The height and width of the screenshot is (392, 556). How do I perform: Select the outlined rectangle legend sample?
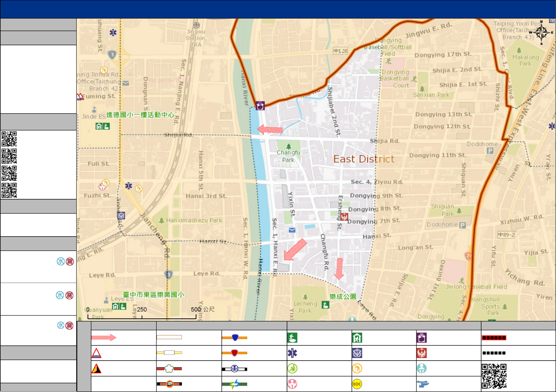pos(169,337)
